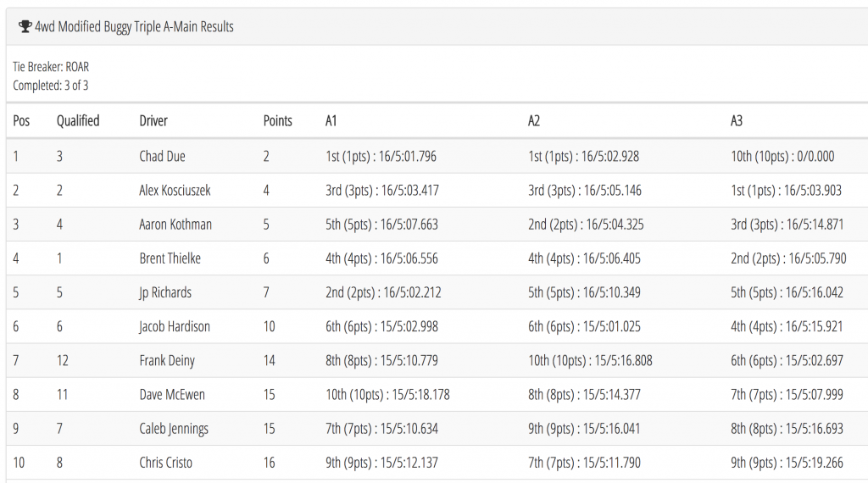Viewport: 868px width, 483px height.
Task: Select the Caleb Jennings row
Action: point(437,429)
